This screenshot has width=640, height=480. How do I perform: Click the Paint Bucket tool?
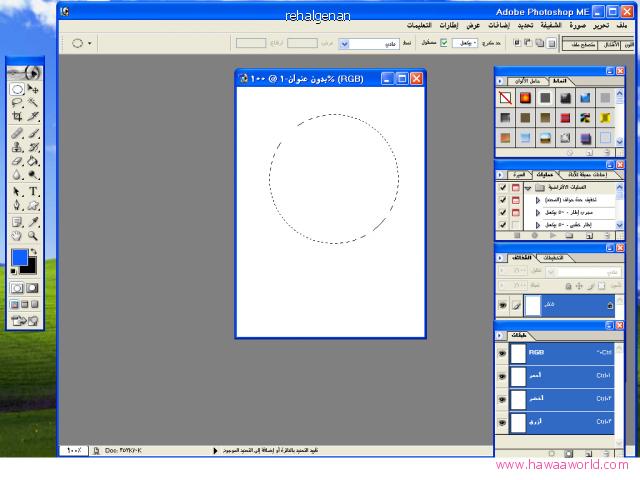[x=33, y=161]
